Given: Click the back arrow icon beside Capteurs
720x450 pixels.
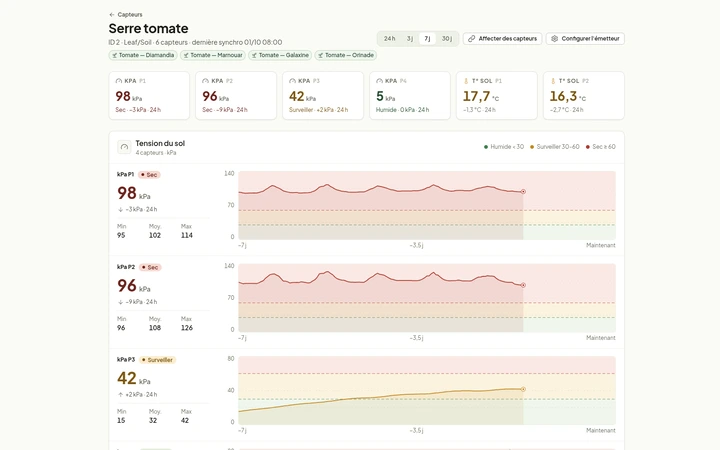Looking at the screenshot, I should [112, 15].
